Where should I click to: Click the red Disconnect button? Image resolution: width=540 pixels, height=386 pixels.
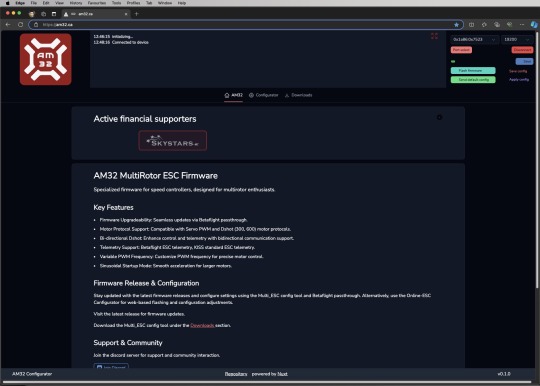[x=522, y=50]
